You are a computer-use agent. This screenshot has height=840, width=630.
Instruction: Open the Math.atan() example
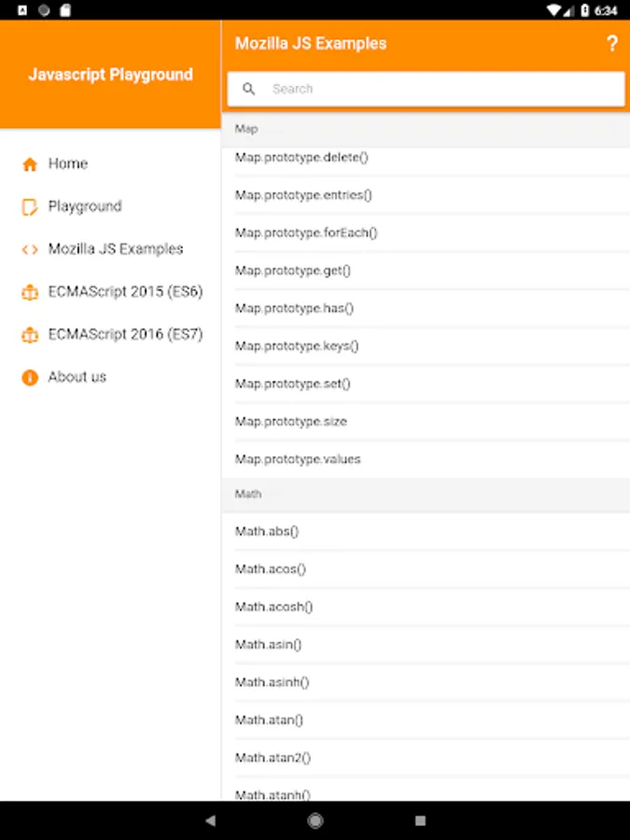[426, 720]
